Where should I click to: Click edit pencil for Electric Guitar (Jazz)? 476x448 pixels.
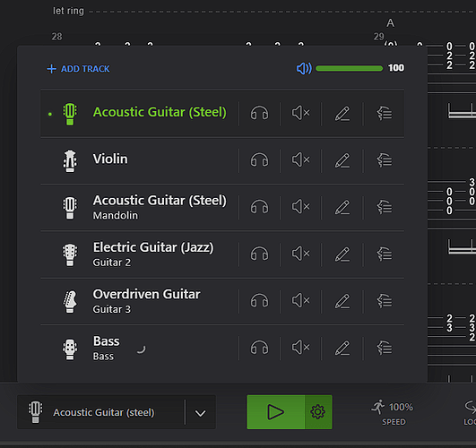pyautogui.click(x=342, y=254)
